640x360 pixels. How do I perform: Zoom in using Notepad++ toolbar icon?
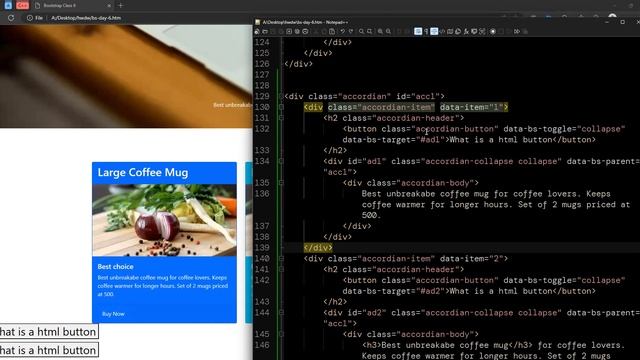pyautogui.click(x=380, y=31)
